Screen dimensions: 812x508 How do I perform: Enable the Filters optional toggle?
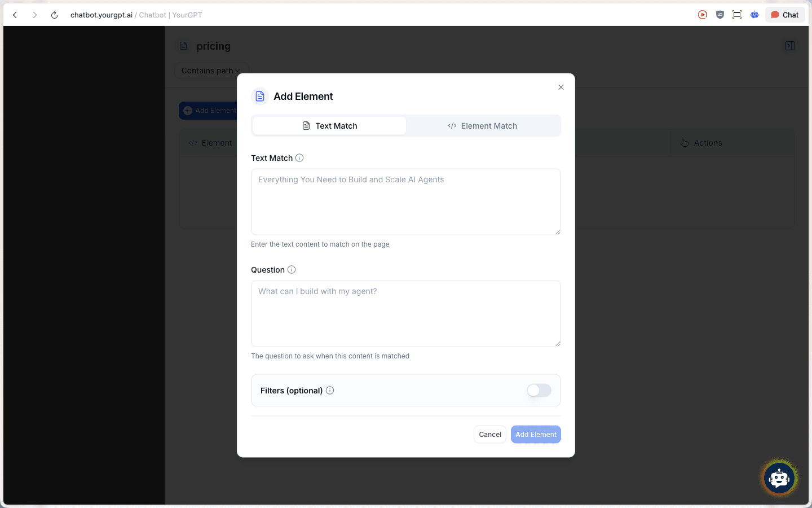[x=538, y=390]
